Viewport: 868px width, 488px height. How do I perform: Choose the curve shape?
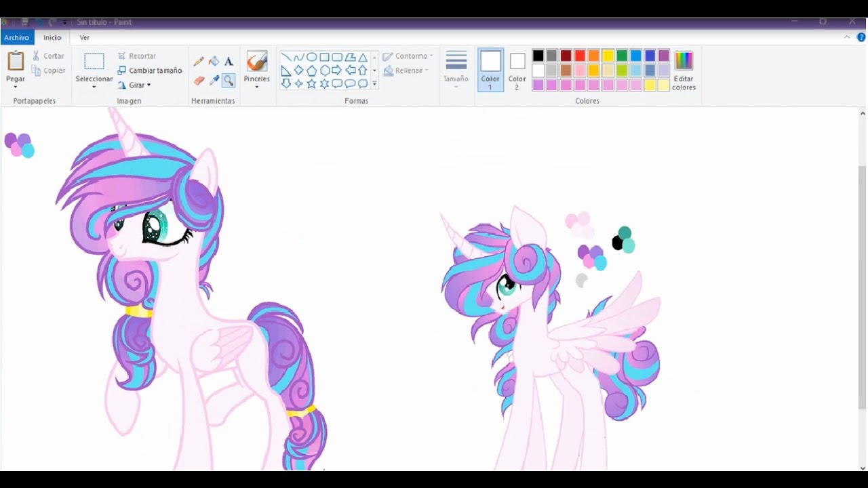click(x=299, y=57)
